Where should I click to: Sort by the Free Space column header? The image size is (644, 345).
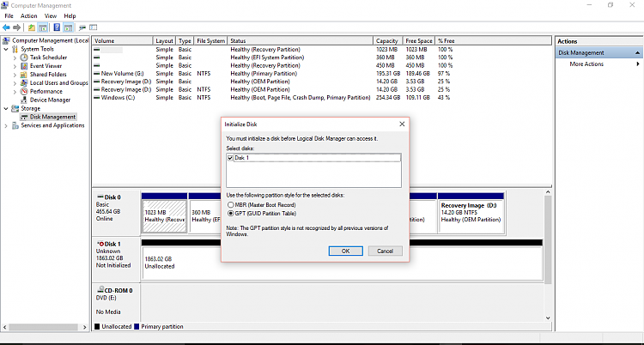pyautogui.click(x=419, y=40)
